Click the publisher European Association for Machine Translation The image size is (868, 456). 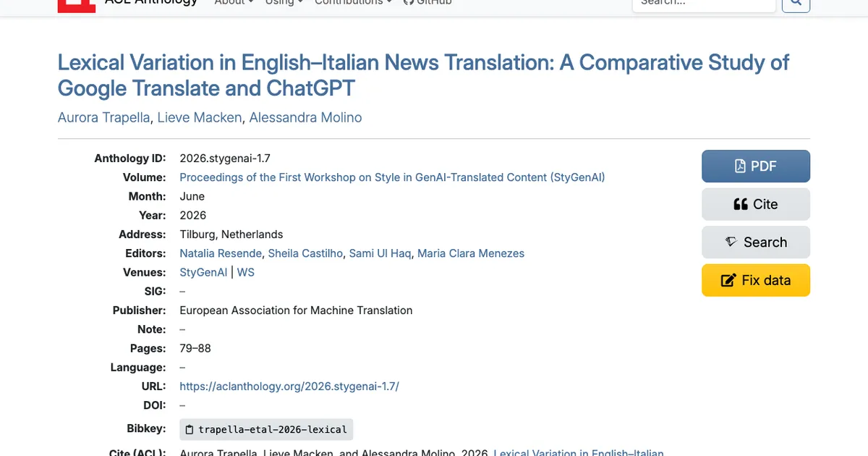pyautogui.click(x=296, y=311)
